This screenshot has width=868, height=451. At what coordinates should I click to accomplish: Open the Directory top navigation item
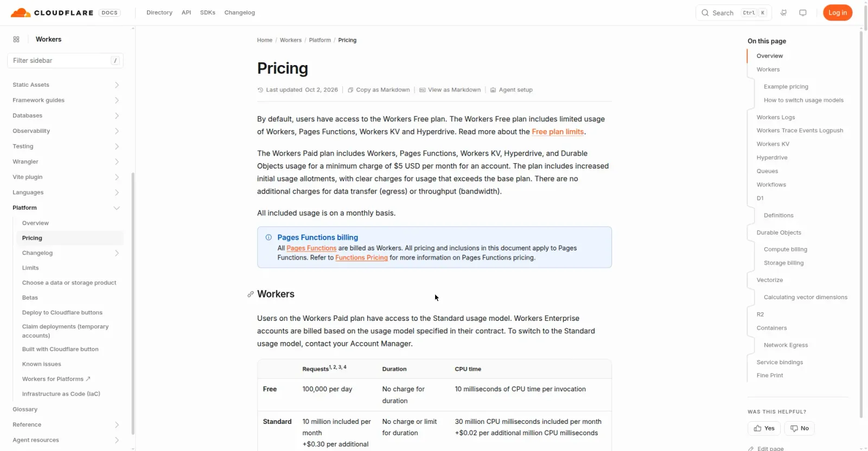[159, 12]
